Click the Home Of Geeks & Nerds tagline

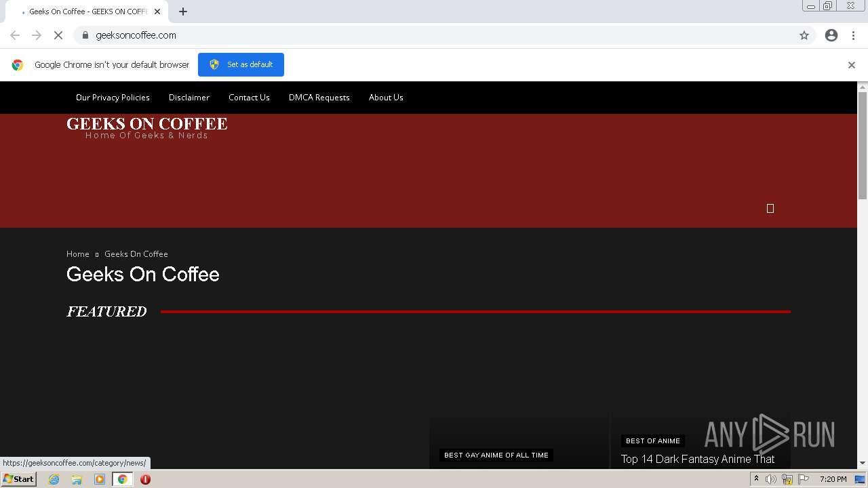[x=146, y=136]
